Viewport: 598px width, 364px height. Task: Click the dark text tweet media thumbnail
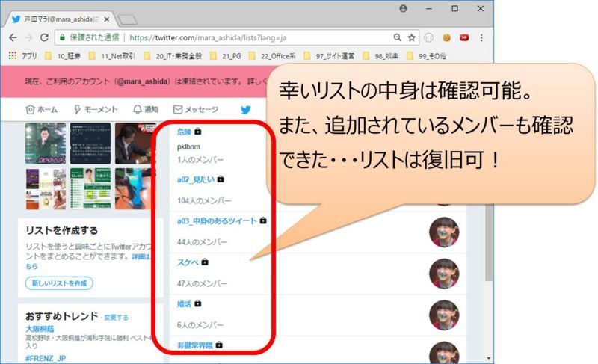(x=90, y=144)
